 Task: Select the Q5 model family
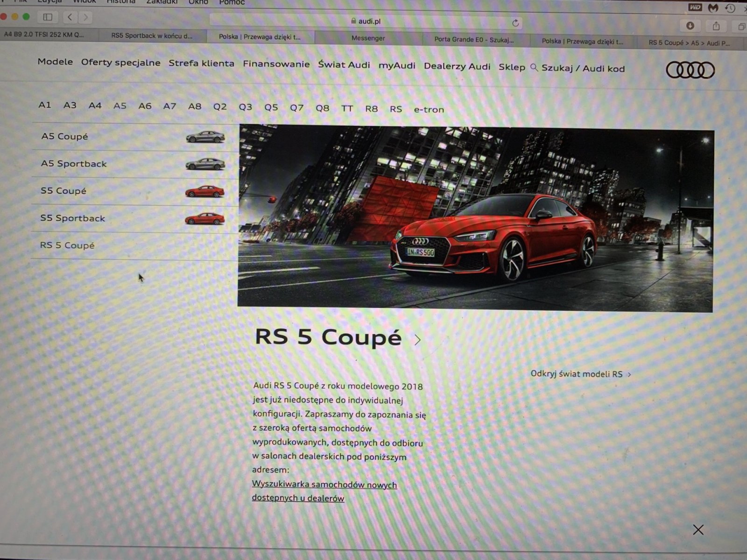(x=271, y=108)
